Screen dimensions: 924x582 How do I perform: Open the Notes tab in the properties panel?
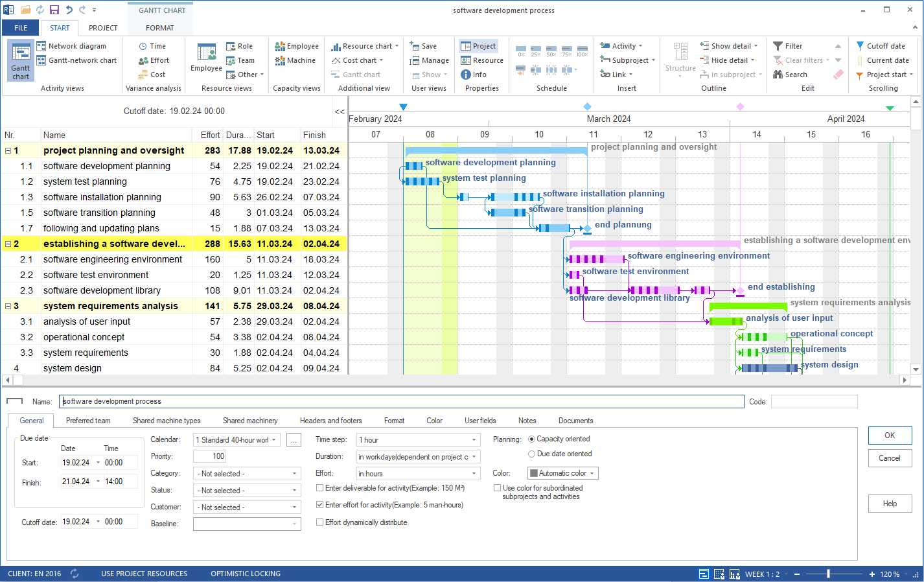527,420
